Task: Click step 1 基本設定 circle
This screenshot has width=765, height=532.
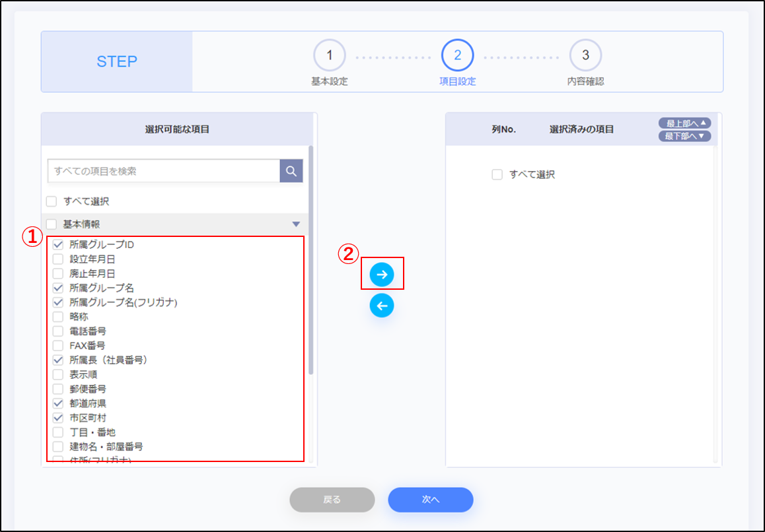Action: pyautogui.click(x=329, y=55)
